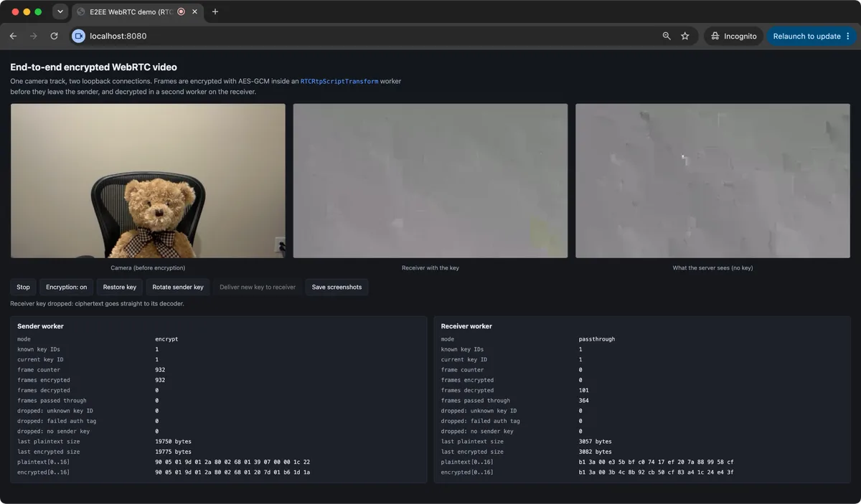Image resolution: width=861 pixels, height=504 pixels.
Task: Open a new tab with the plus icon
Action: (x=215, y=11)
